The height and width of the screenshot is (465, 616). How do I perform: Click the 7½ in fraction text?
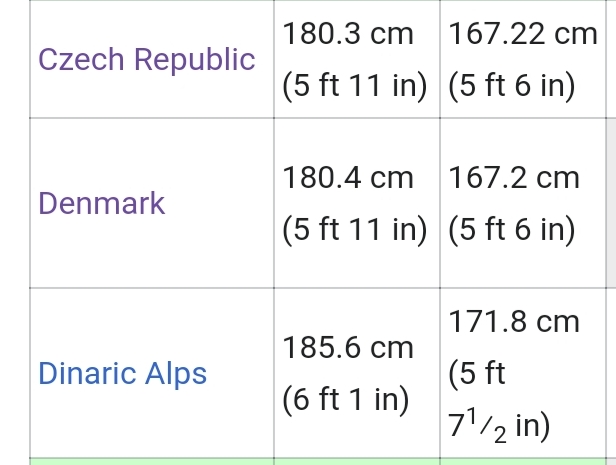499,425
